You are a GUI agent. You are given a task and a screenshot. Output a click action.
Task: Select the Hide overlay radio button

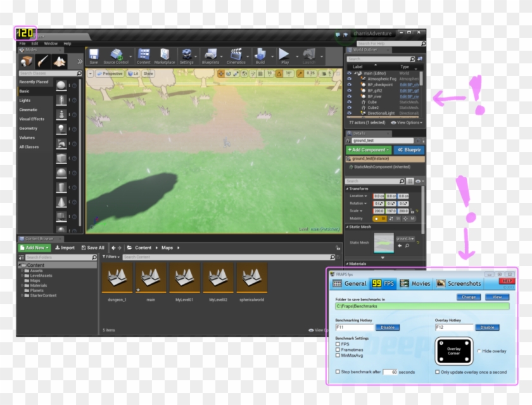pos(478,350)
